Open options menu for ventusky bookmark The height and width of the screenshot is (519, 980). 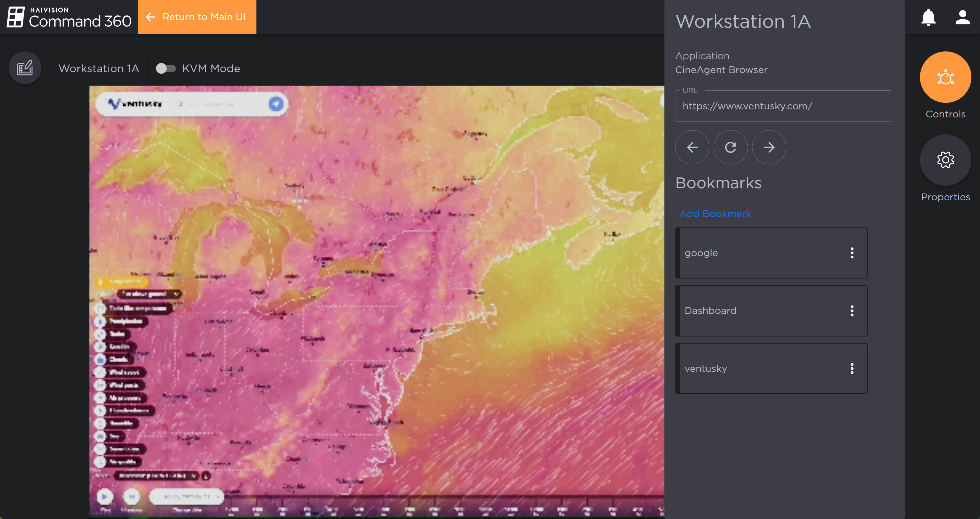coord(852,368)
